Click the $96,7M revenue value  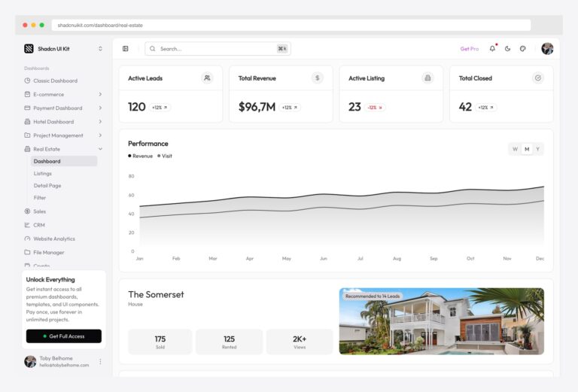point(257,107)
